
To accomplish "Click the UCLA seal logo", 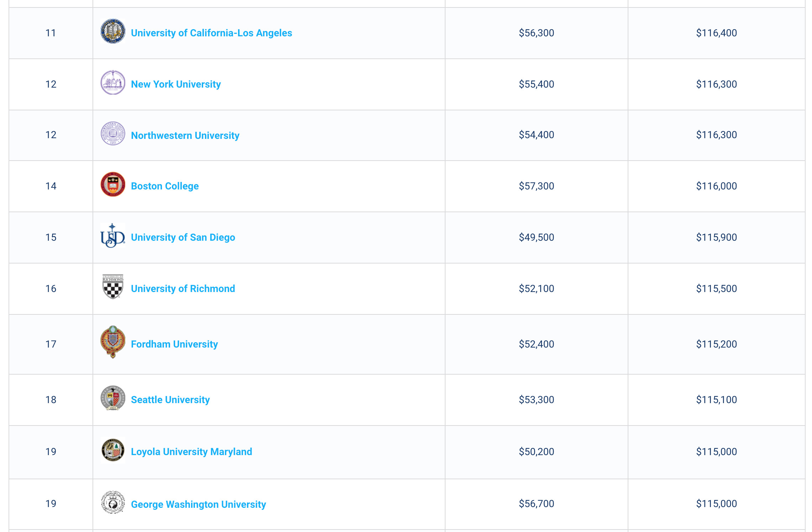I will click(113, 31).
